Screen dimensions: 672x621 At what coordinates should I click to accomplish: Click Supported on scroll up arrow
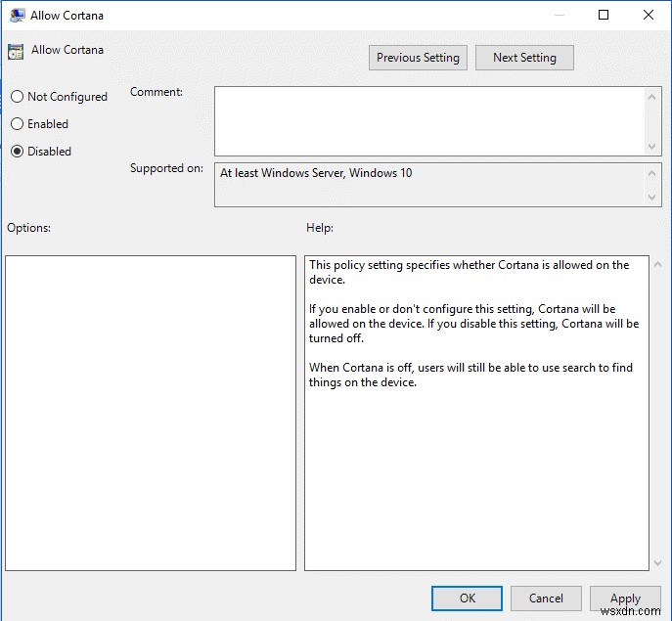pyautogui.click(x=651, y=173)
